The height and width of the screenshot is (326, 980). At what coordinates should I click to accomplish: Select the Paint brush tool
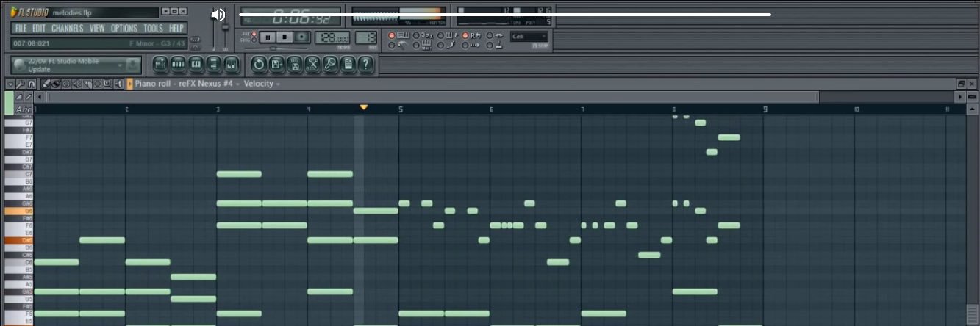56,84
